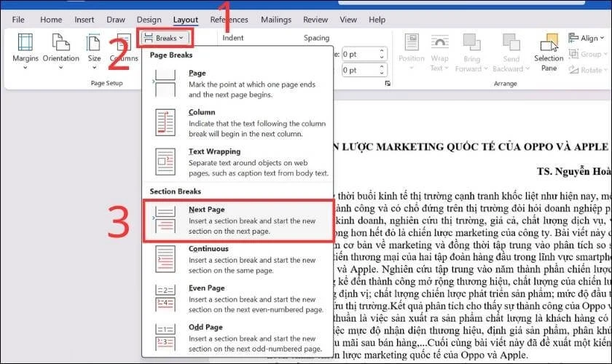The height and width of the screenshot is (364, 612).
Task: Open the Rotate dropdown
Action: tap(588, 70)
